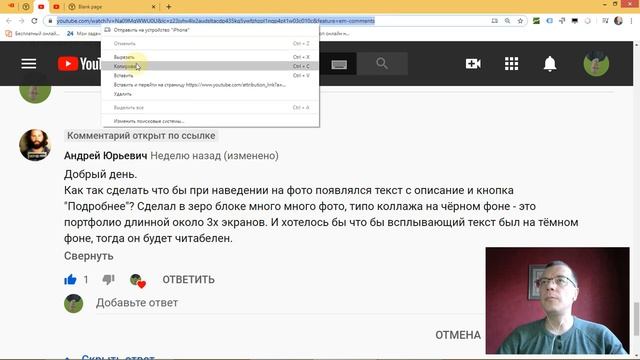Click the YouTube search magnifier button

382,64
